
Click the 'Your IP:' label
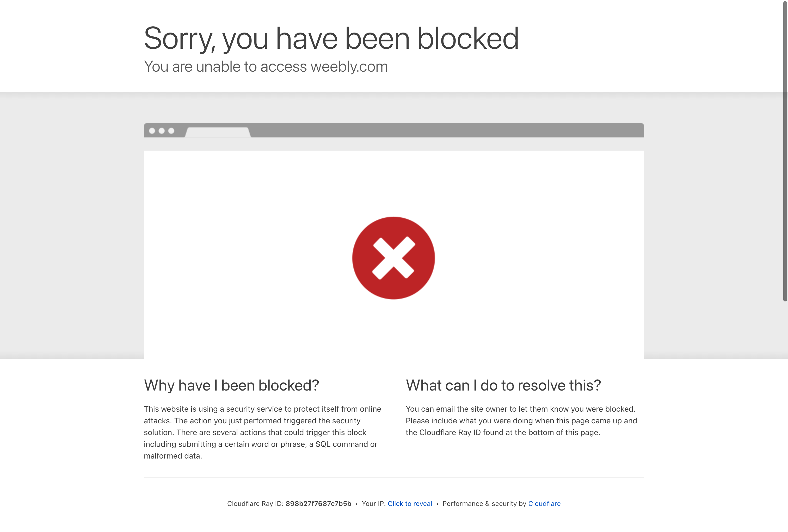tap(374, 504)
